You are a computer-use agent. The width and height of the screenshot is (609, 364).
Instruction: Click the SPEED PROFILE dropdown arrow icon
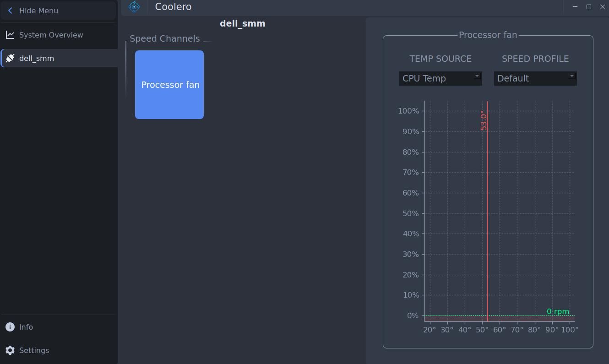click(571, 76)
